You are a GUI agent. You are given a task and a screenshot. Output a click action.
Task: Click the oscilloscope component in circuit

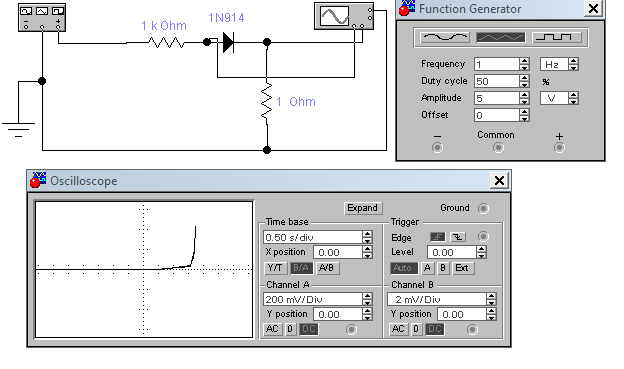[344, 16]
